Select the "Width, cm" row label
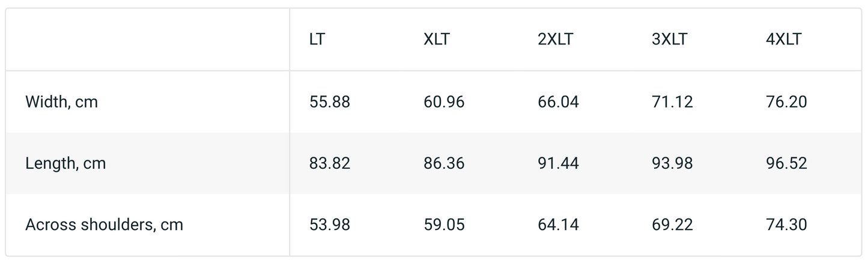868x263 pixels. [61, 102]
